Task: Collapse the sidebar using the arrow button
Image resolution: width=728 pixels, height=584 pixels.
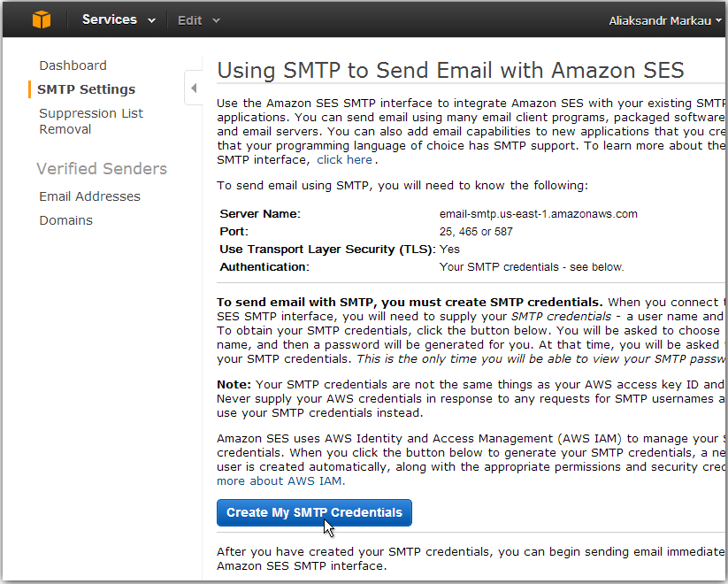Action: tap(195, 87)
